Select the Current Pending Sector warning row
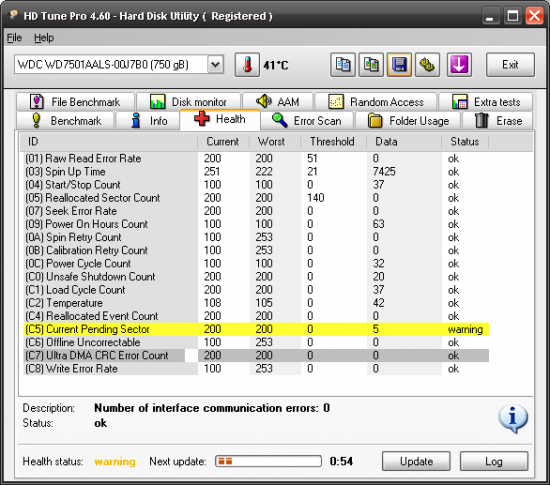The image size is (550, 485). (256, 329)
